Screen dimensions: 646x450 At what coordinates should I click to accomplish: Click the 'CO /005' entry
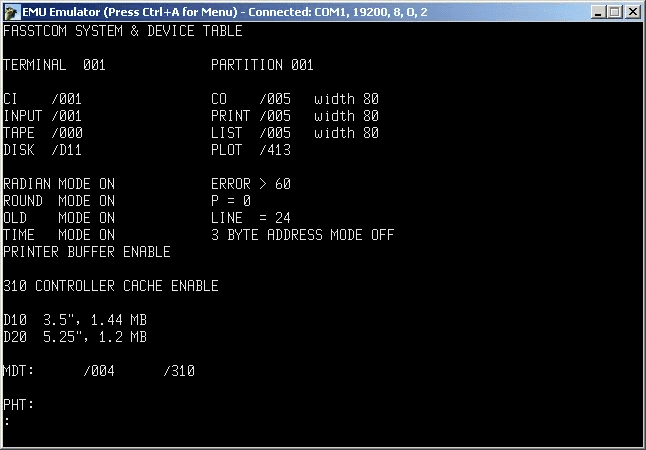251,99
